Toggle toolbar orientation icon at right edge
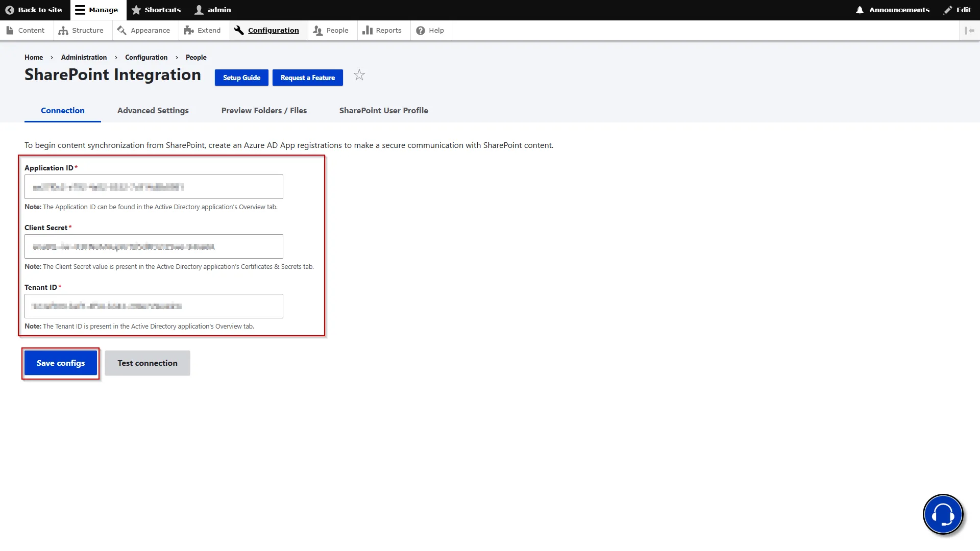 [x=970, y=30]
